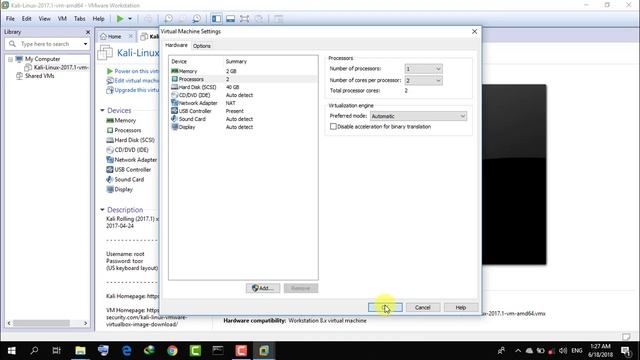Click the Cancel button in settings dialog
Viewport: 640px width, 360px height.
423,307
